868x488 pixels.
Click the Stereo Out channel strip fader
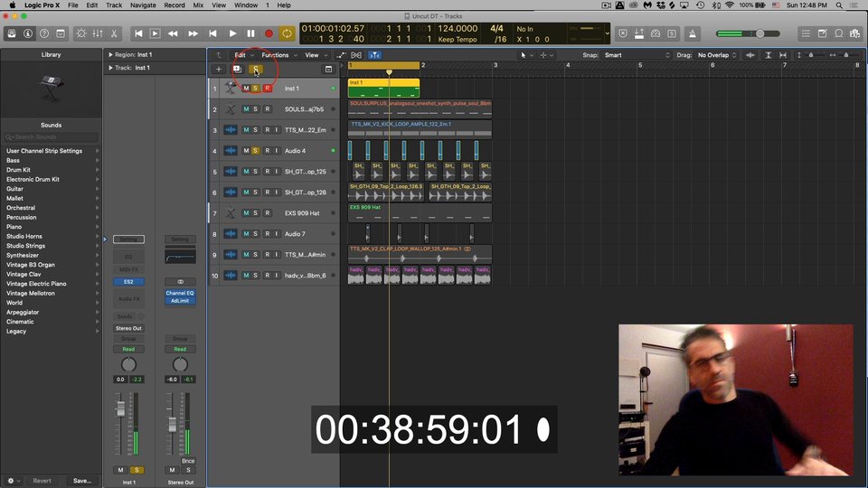[x=172, y=425]
